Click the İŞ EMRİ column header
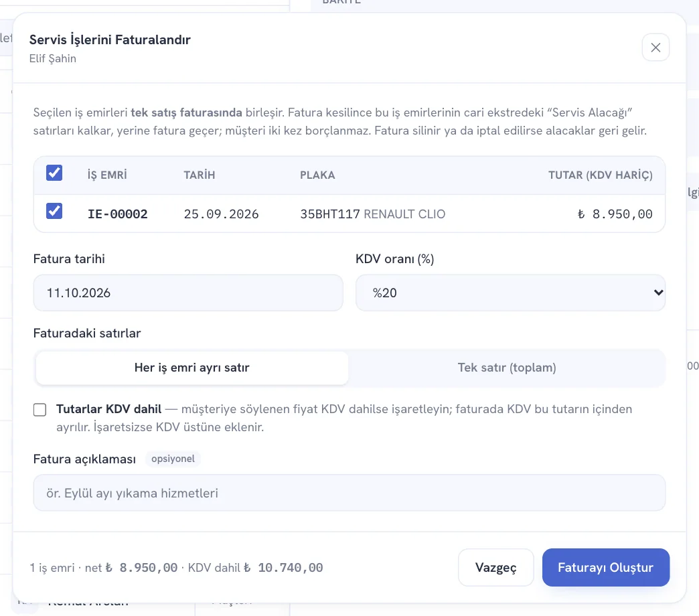The image size is (699, 616). pos(107,175)
